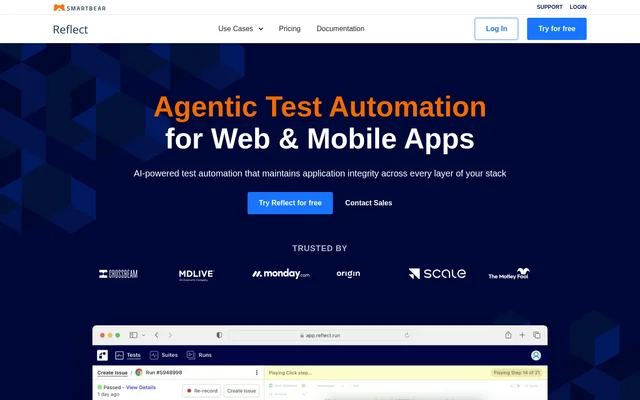Click Try Reflect for free button
Screen dimensions: 640x400
point(290,203)
